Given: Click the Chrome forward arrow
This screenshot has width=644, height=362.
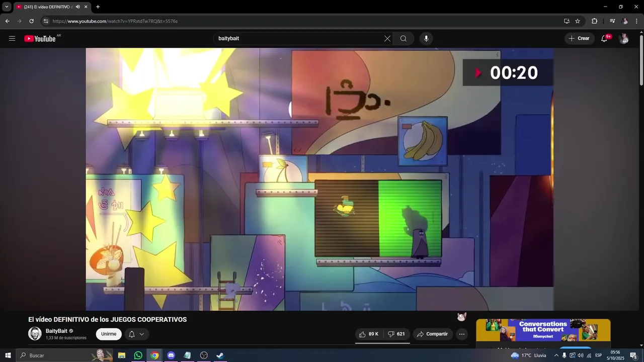Looking at the screenshot, I should click(19, 21).
